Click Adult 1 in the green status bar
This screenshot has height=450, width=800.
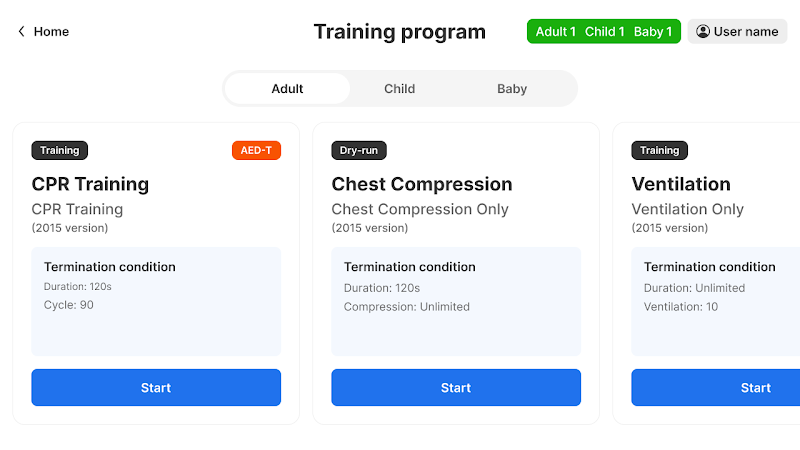point(556,32)
